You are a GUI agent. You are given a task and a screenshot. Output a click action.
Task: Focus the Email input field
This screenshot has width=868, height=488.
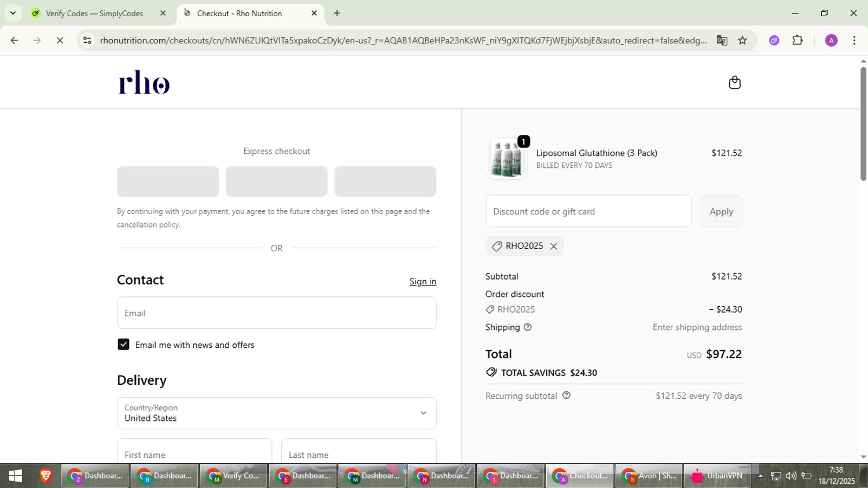277,313
